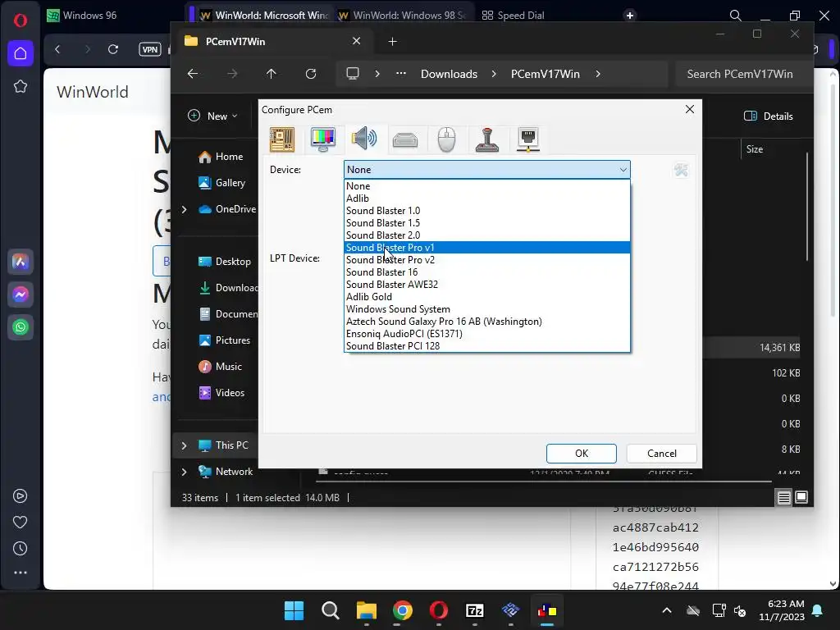Open 7-Zip from the taskbar
This screenshot has width=840, height=630.
coord(475,610)
